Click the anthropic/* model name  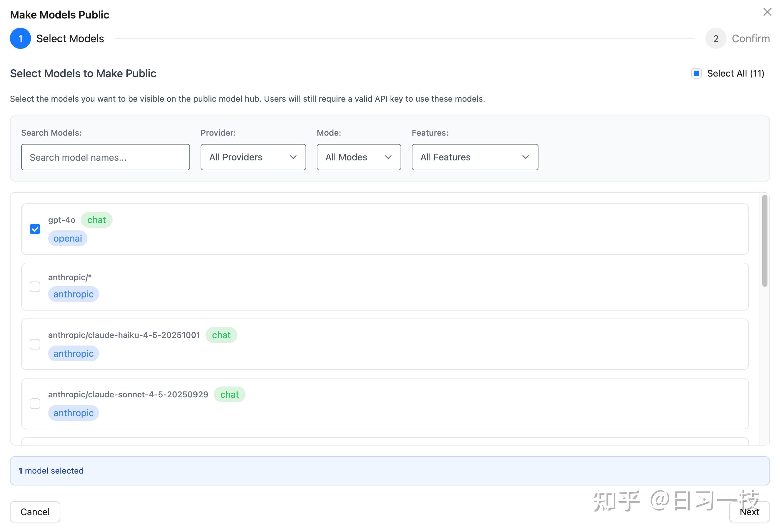click(70, 277)
